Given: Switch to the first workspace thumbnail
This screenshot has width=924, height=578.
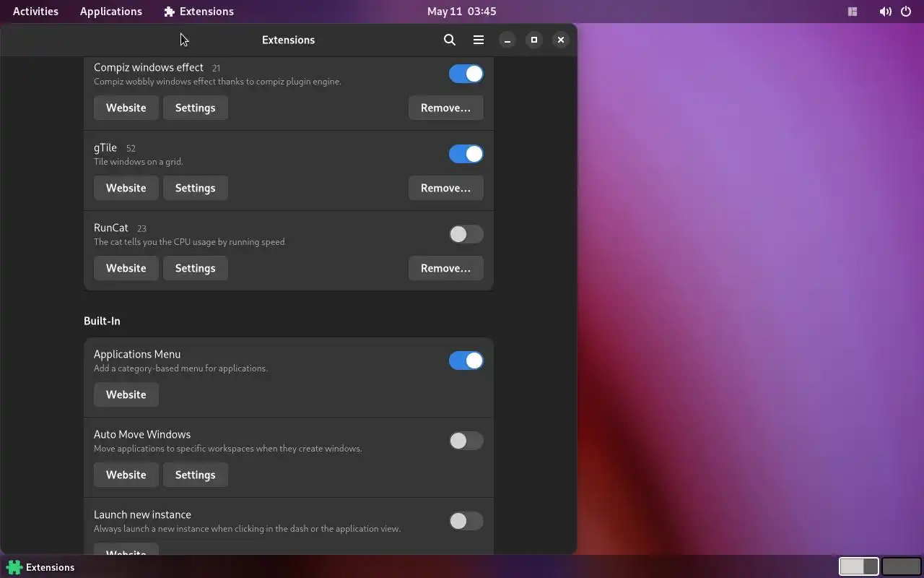Looking at the screenshot, I should click(x=859, y=566).
